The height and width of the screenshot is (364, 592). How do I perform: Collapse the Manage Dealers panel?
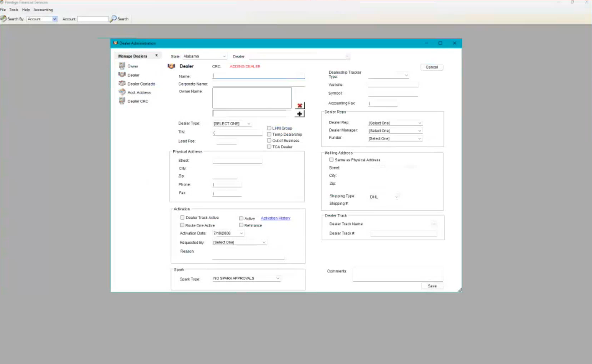click(x=157, y=55)
